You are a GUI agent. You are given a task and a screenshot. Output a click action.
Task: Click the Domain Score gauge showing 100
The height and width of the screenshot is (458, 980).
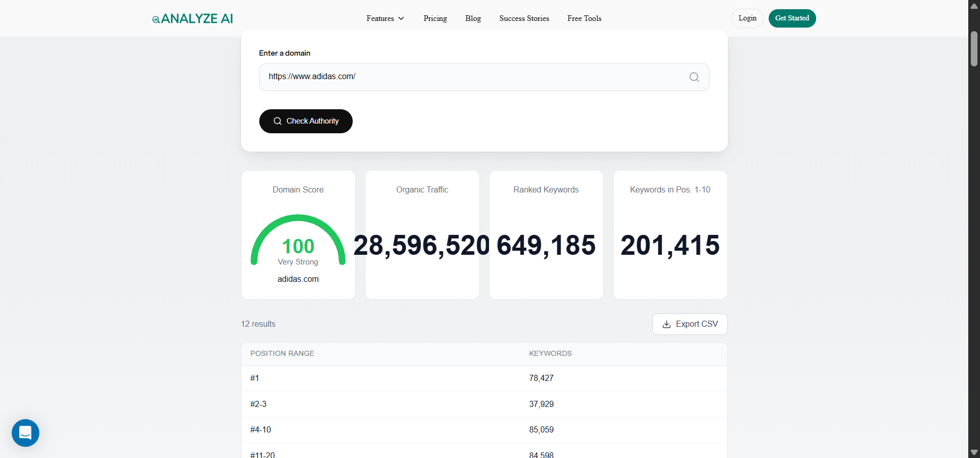coord(298,240)
